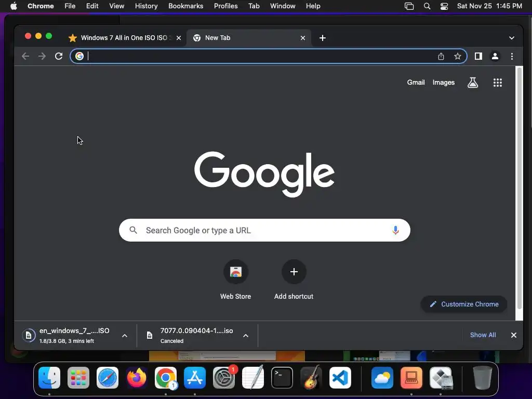Open System Settings from the Dock
This screenshot has height=399, width=532.
(224, 378)
